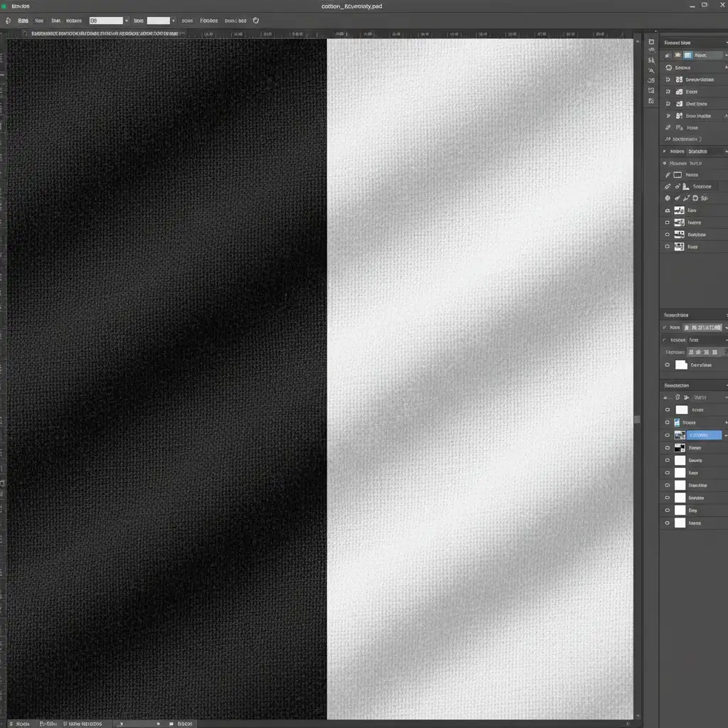Screen dimensions: 728x728
Task: Select the blue-highlighted icon in top right panel
Action: pos(687,55)
